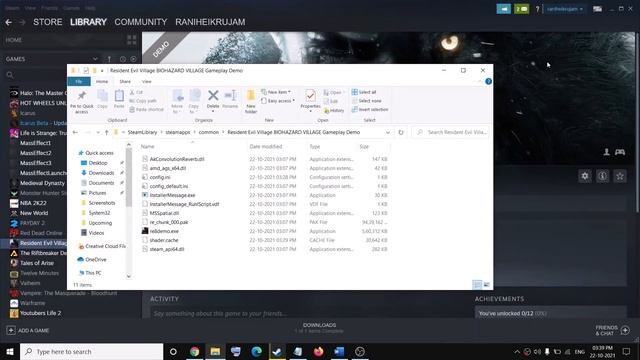Click navigation pane scroll down arrow
640x360 pixels.
coord(129,276)
